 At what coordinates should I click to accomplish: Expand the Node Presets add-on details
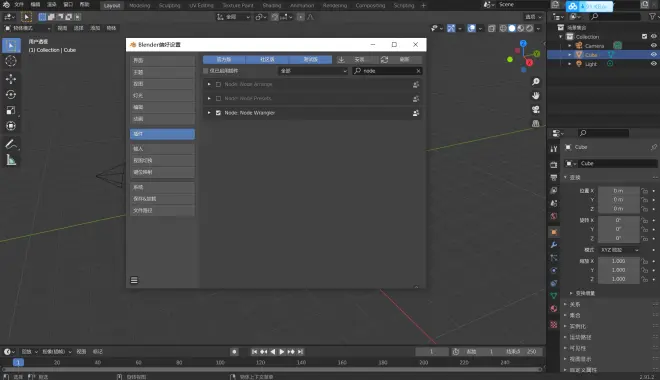pos(209,98)
